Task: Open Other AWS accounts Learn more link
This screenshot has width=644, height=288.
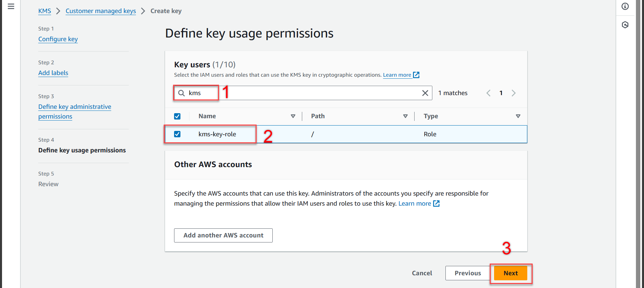Action: coord(419,204)
